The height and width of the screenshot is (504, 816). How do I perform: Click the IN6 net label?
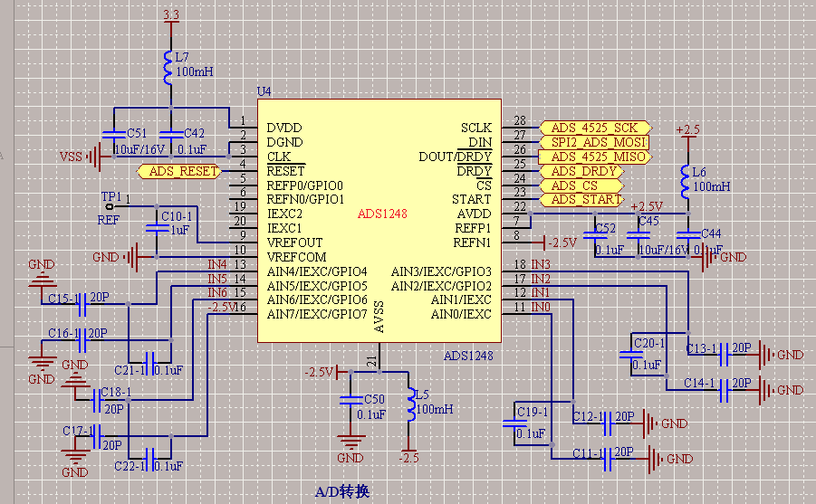click(217, 293)
